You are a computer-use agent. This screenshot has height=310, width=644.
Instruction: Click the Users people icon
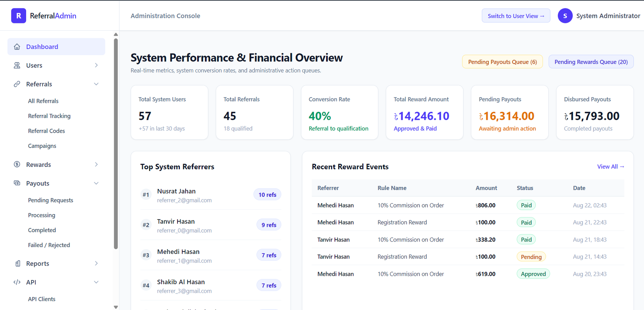(x=17, y=65)
